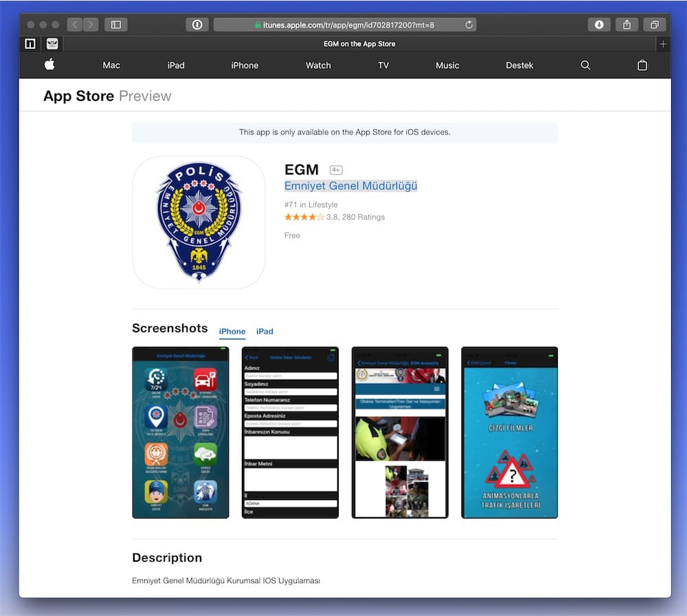The image size is (687, 616).
Task: Open the Mac menu item
Action: (111, 65)
